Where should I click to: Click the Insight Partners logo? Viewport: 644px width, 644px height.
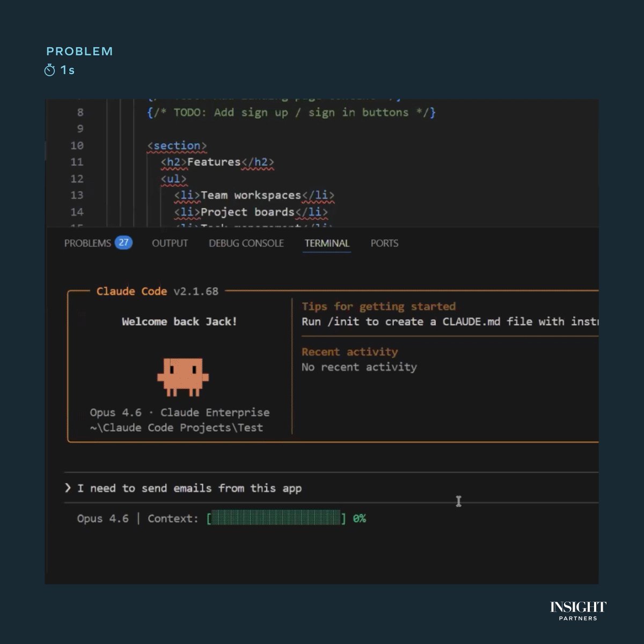click(578, 611)
